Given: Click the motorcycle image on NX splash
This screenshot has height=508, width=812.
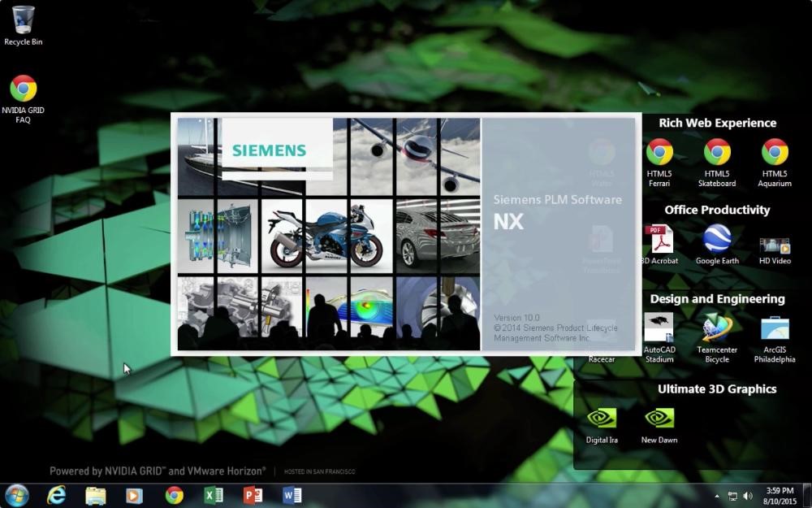Looking at the screenshot, I should pyautogui.click(x=326, y=236).
